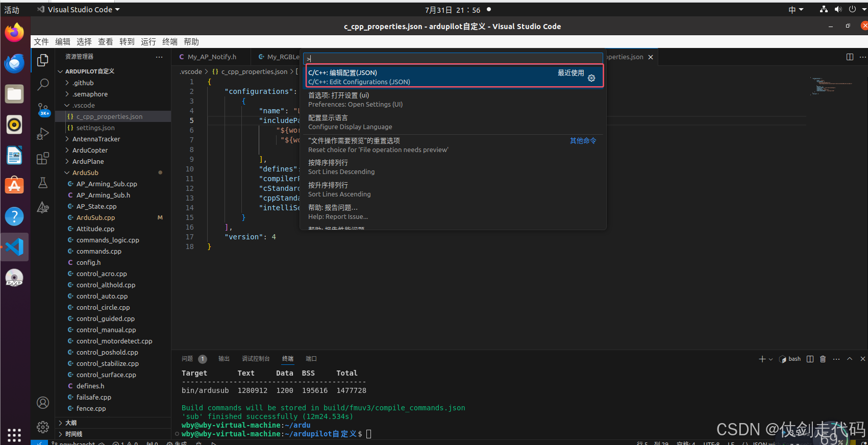Open settings.json in the explorer
Viewport: 868px width, 445px height.
[x=95, y=128]
